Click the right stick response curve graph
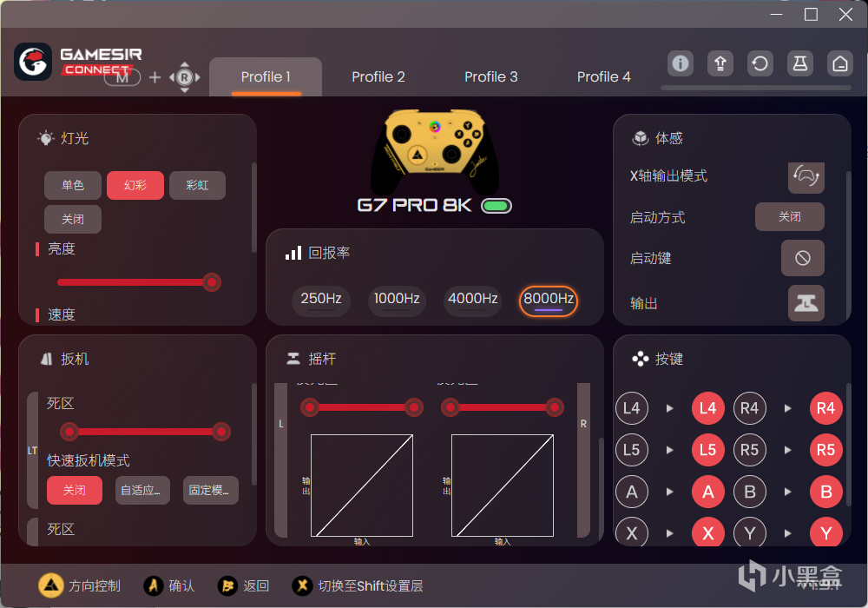Viewport: 868px width, 608px height. [x=503, y=485]
